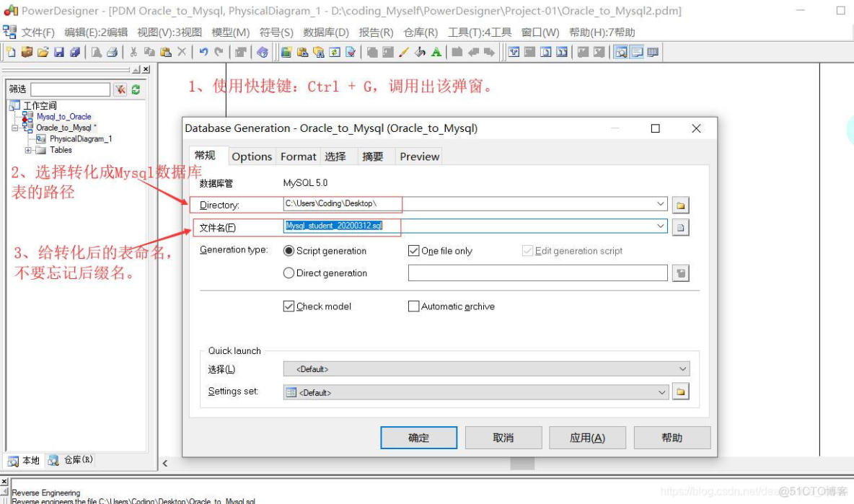Click the Paste clipboard icon
The height and width of the screenshot is (504, 854).
(166, 52)
